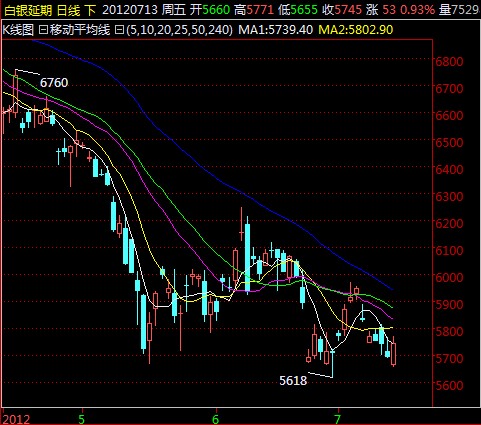481x425 pixels.
Task: Click the month 7 timeline marker
Action: 338,419
